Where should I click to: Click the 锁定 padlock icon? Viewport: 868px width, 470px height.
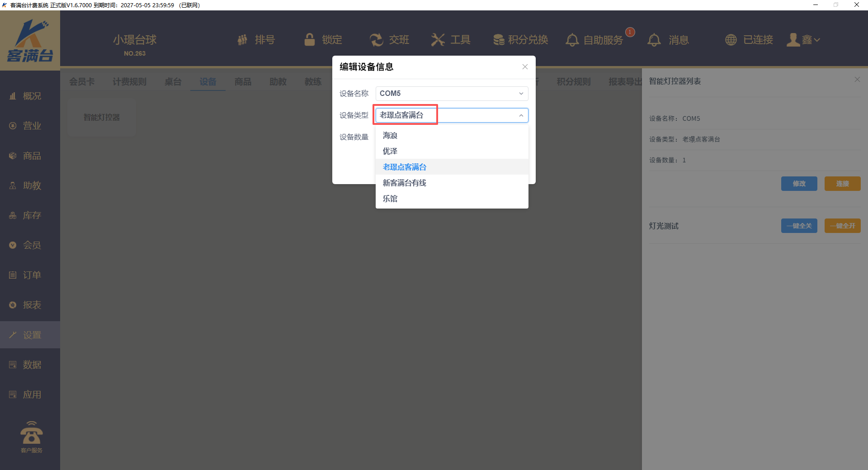310,40
